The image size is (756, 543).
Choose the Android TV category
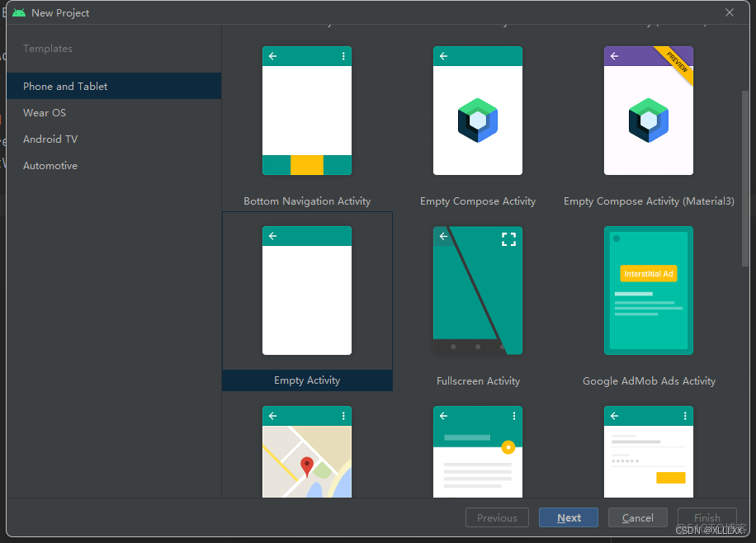click(x=114, y=139)
